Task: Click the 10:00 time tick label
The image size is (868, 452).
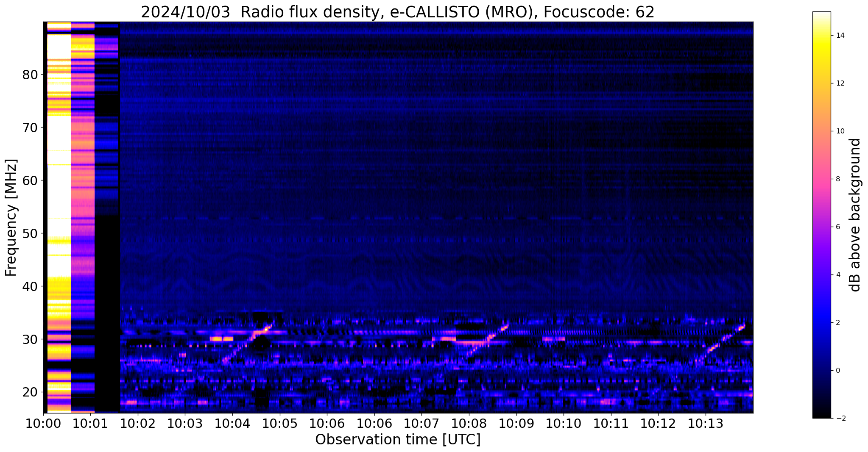Action: [43, 424]
